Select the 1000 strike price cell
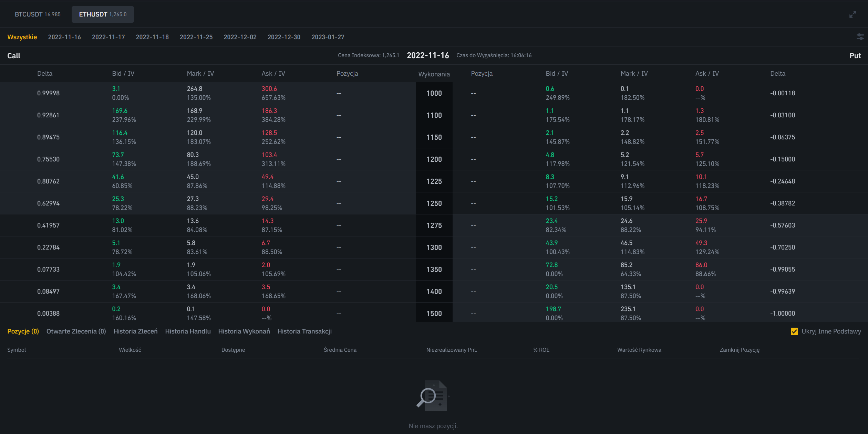 (x=434, y=93)
